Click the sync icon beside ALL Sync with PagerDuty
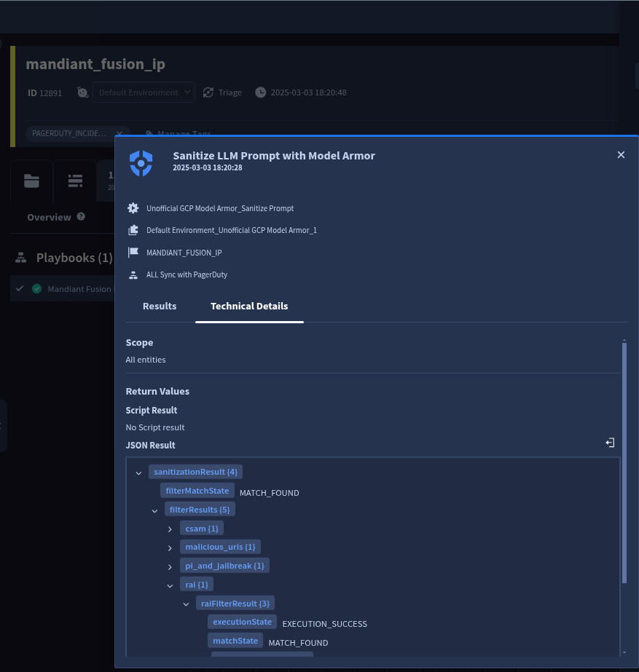Viewport: 639px width, 672px height. [x=133, y=274]
